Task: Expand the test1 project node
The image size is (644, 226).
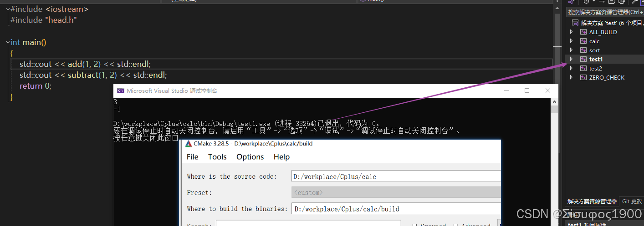Action: (x=571, y=59)
